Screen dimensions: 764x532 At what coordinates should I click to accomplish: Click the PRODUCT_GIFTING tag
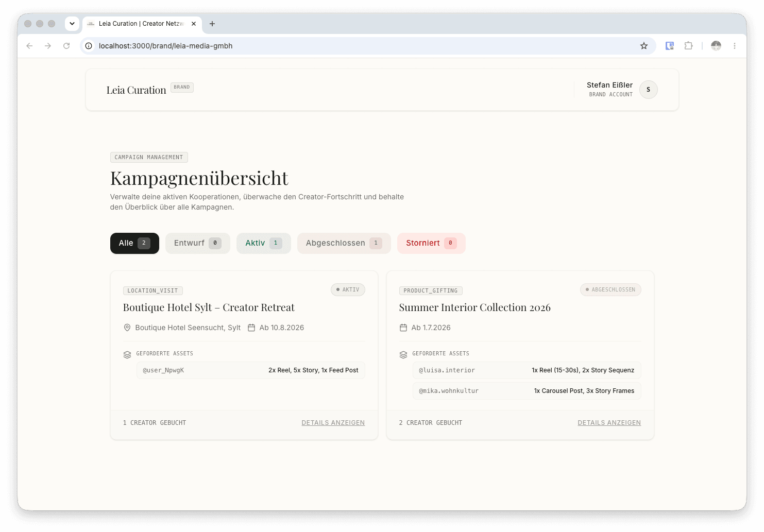[x=431, y=290]
